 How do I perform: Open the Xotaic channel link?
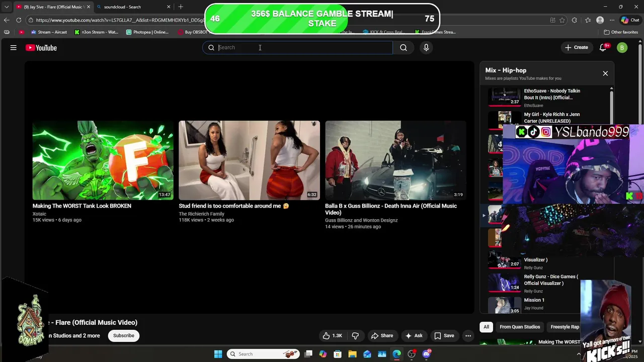pos(40,214)
